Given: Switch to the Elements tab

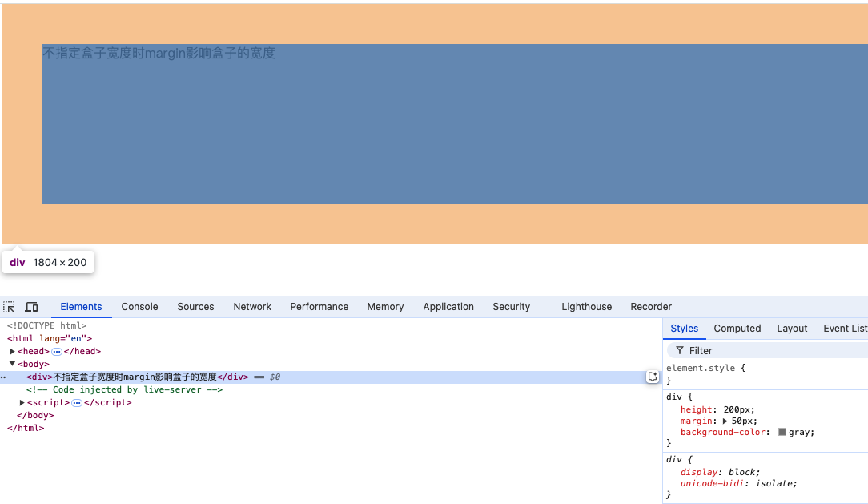Looking at the screenshot, I should (81, 307).
